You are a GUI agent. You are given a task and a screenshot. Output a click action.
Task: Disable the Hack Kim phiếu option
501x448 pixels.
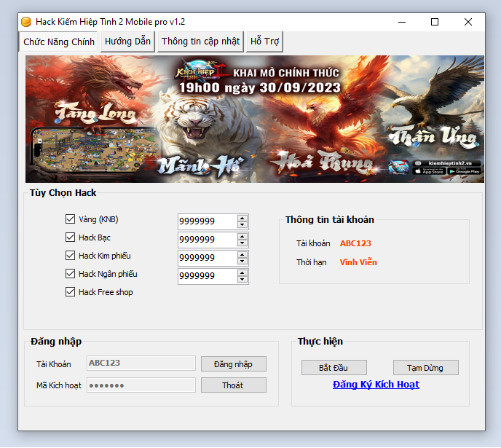[x=71, y=256]
